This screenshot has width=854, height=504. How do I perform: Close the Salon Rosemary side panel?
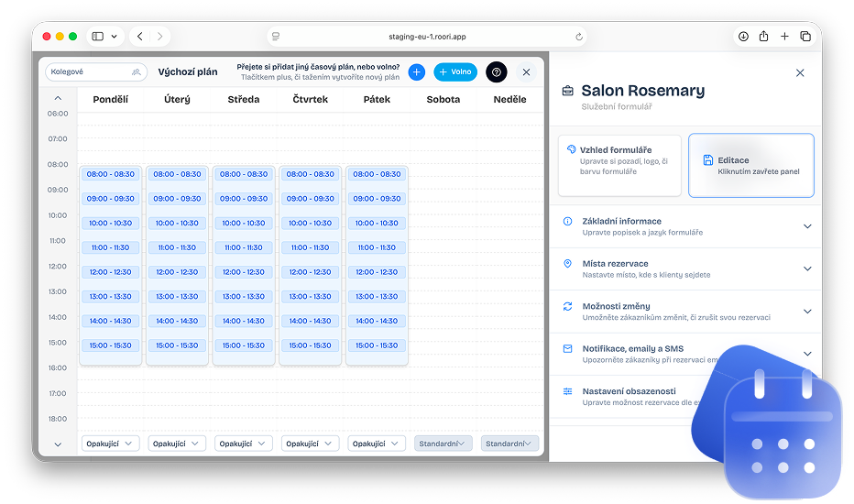(x=800, y=72)
